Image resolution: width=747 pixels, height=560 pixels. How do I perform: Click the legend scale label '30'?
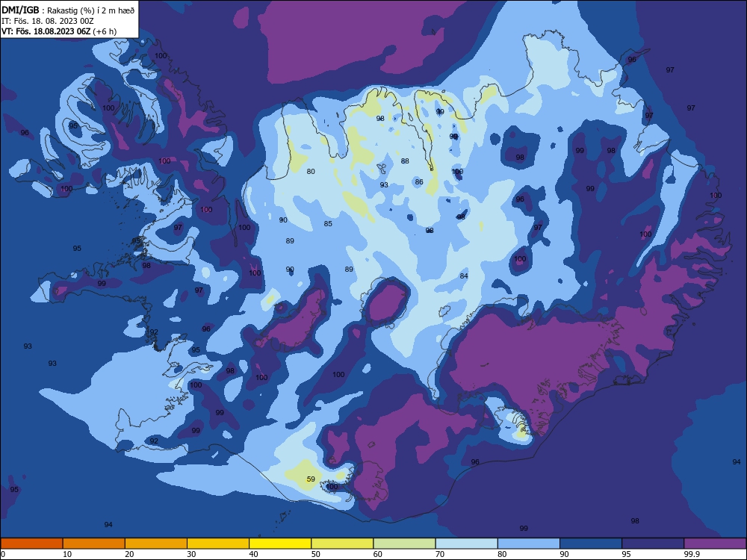(191, 554)
